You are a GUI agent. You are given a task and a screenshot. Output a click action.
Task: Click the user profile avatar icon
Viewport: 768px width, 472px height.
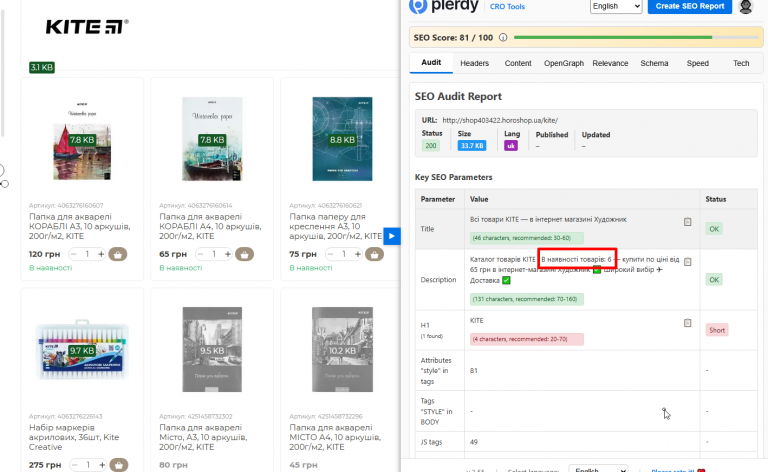[x=745, y=6]
